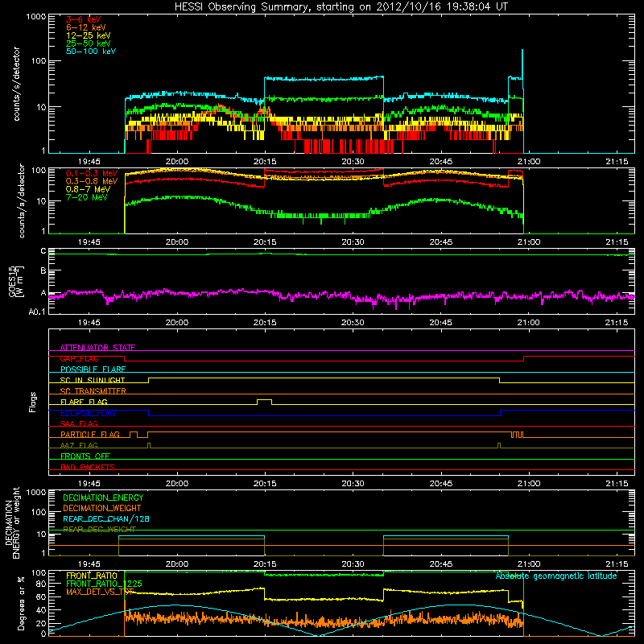This screenshot has width=644, height=644.
Task: Click the 0.3-0.8 MeV legend label
Action: click(92, 181)
